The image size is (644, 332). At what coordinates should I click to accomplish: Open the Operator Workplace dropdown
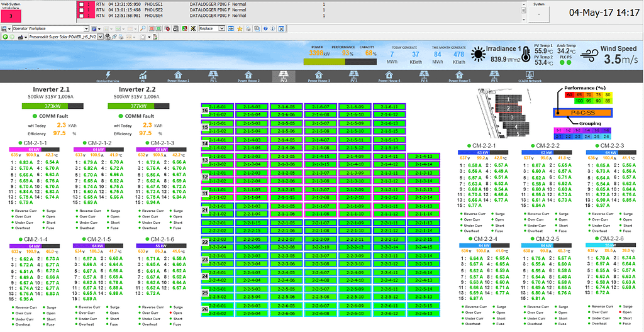86,29
